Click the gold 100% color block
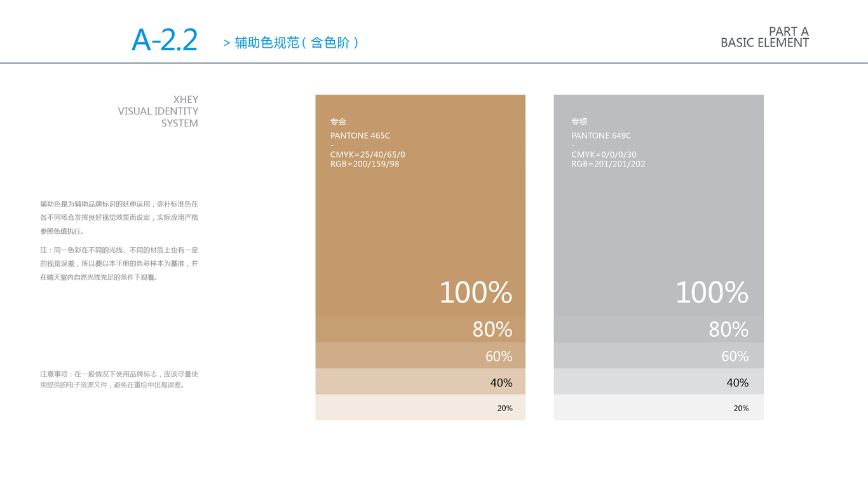 [x=420, y=205]
